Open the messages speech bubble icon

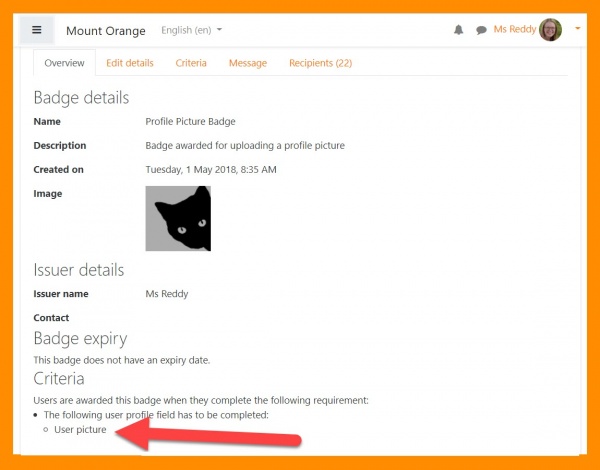click(481, 30)
